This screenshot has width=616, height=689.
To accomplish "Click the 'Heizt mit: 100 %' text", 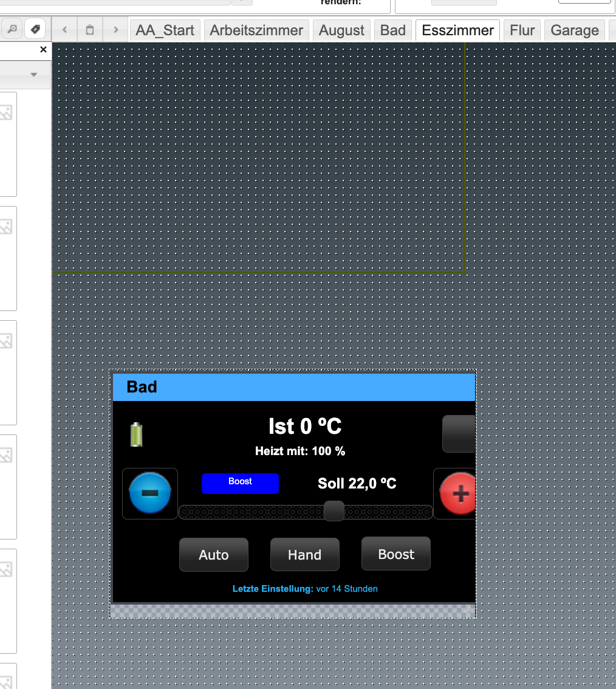I will point(300,451).
